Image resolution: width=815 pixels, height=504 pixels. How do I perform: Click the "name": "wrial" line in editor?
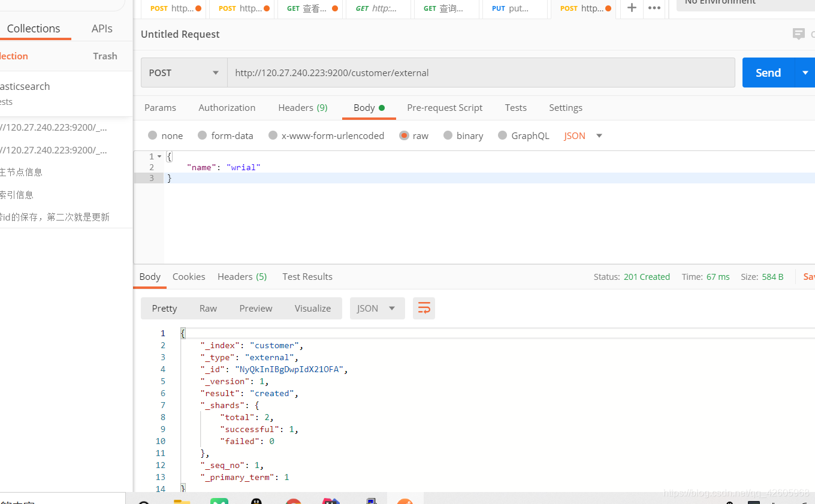pos(224,167)
